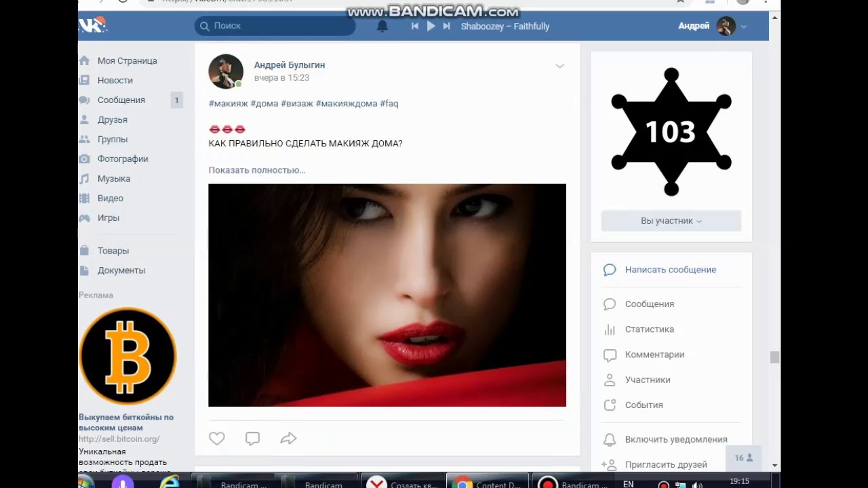Viewport: 868px width, 488px height.
Task: Click EN language indicator in tray
Action: tap(628, 484)
